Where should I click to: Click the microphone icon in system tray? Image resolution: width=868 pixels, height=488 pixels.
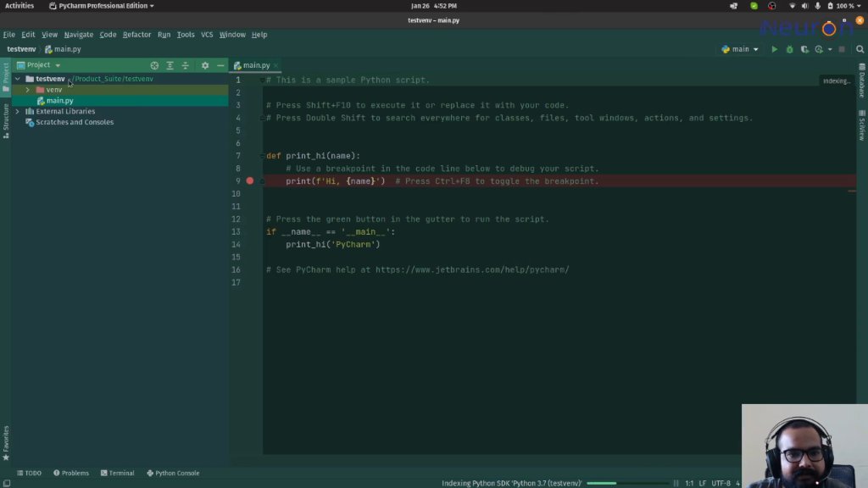click(818, 6)
